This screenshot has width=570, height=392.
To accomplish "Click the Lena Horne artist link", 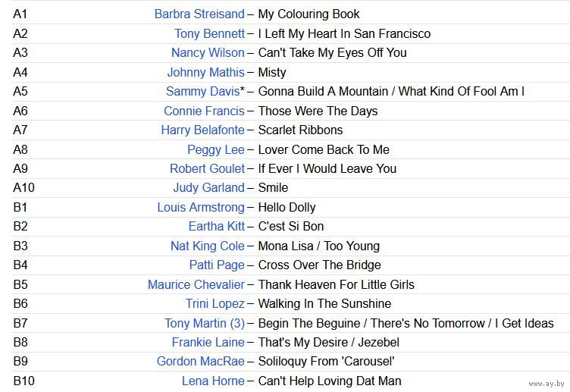I will (213, 381).
